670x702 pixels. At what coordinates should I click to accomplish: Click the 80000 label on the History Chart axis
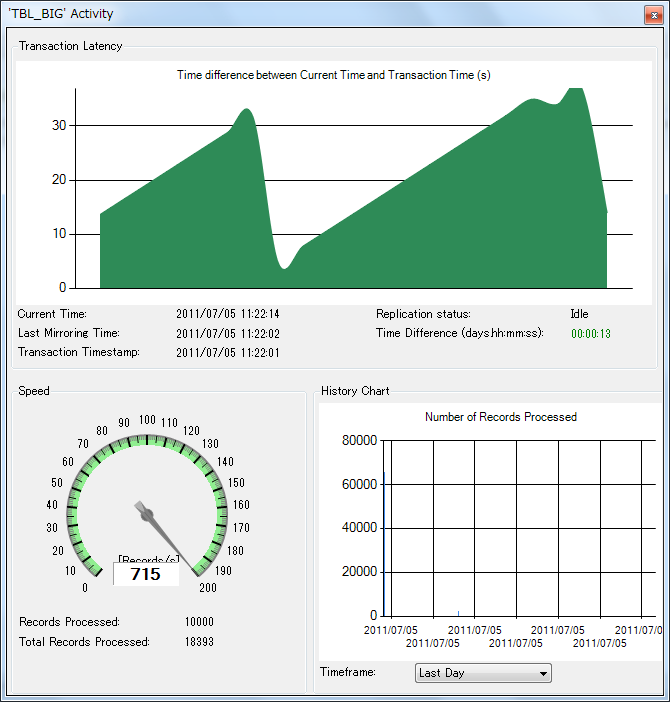(x=359, y=441)
